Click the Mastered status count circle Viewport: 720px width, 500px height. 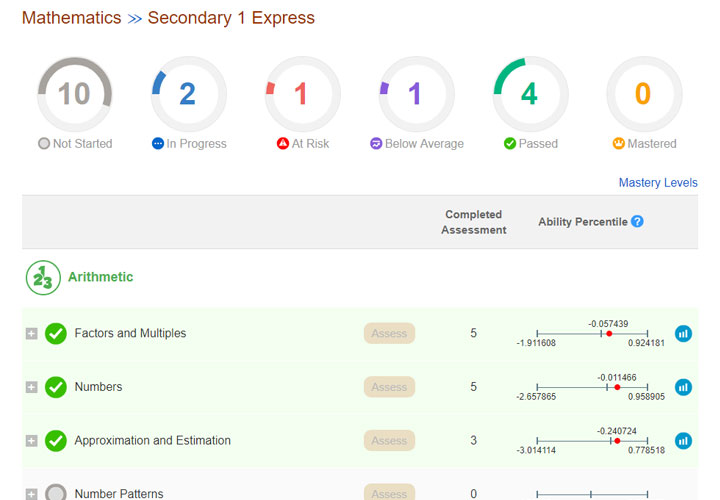tap(644, 94)
